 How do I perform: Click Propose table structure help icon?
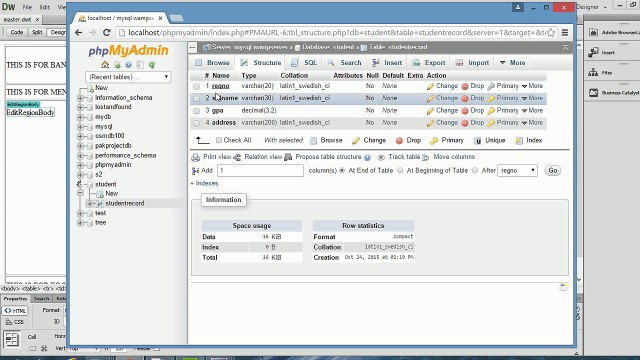tap(367, 157)
